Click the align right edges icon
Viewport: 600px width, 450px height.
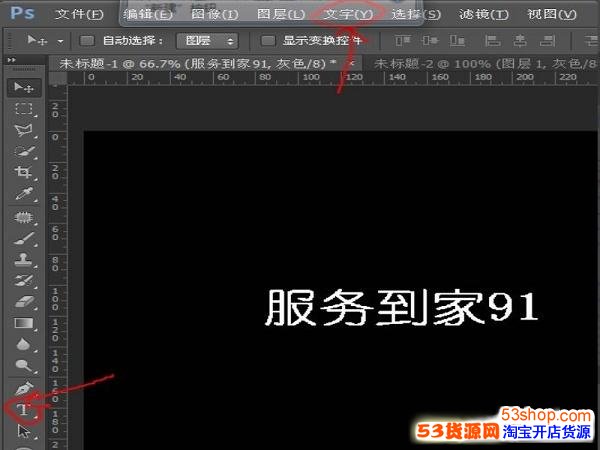(x=548, y=40)
